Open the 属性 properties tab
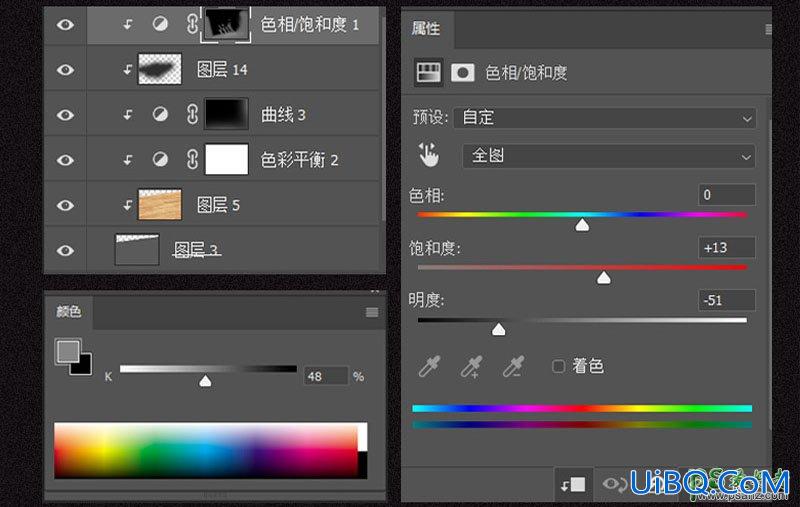800x507 pixels. tap(426, 29)
